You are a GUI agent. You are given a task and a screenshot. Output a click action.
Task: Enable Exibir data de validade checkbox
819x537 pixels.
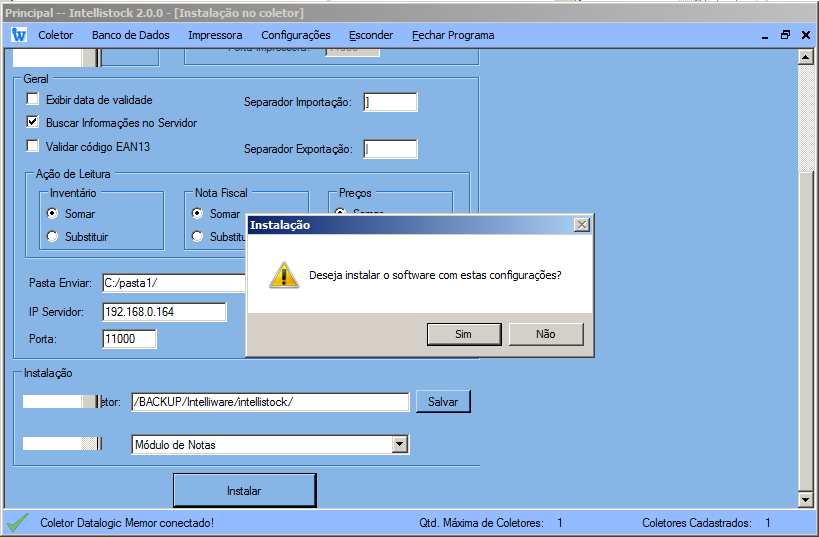point(32,99)
